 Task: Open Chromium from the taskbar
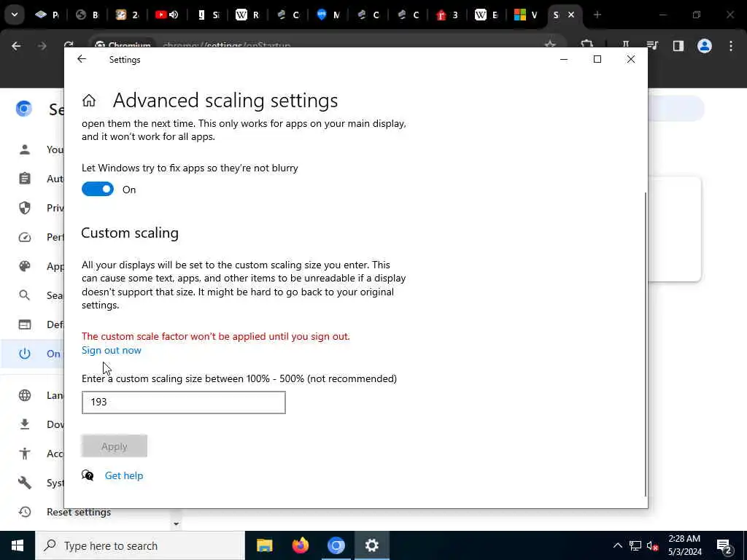[x=336, y=545]
